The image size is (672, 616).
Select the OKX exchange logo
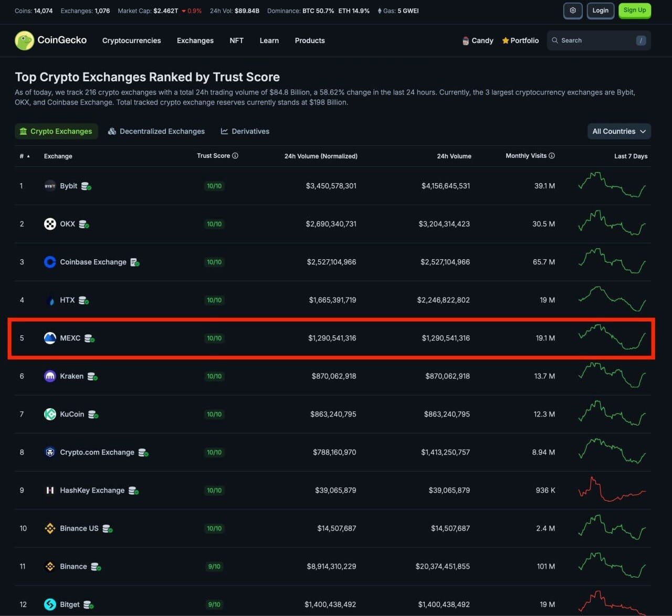[50, 224]
